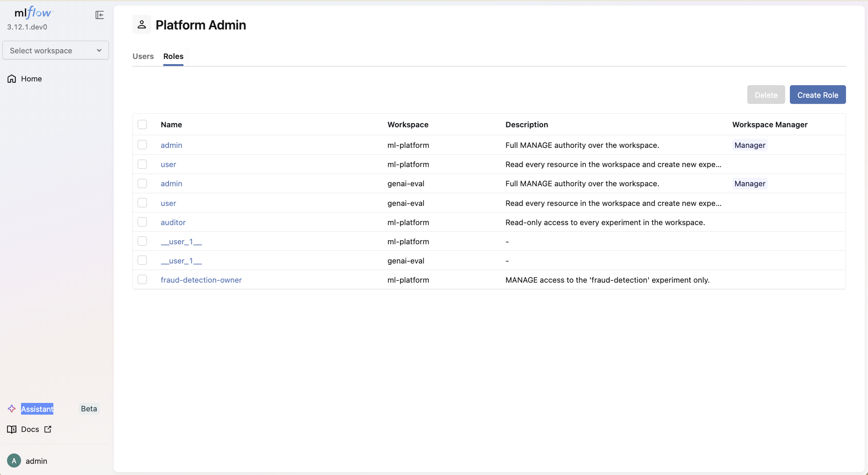This screenshot has width=868, height=475.
Task: Click 'Read-only access to every experiment' description
Action: pos(605,222)
